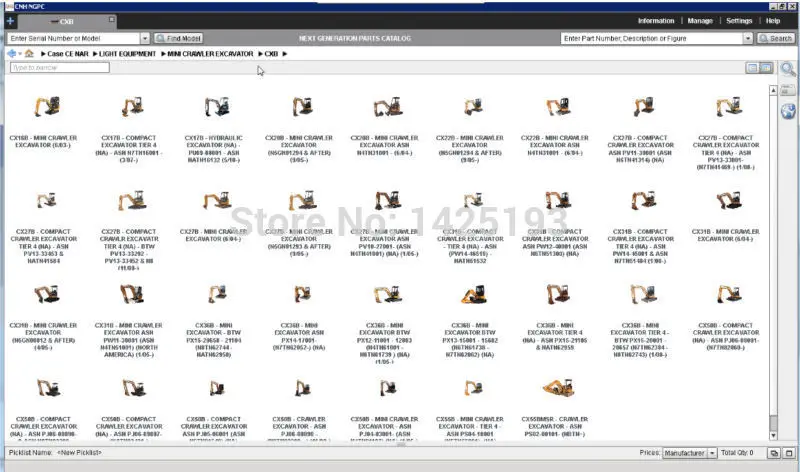Switch to thumbnail view icon
The image size is (800, 472).
tap(766, 68)
